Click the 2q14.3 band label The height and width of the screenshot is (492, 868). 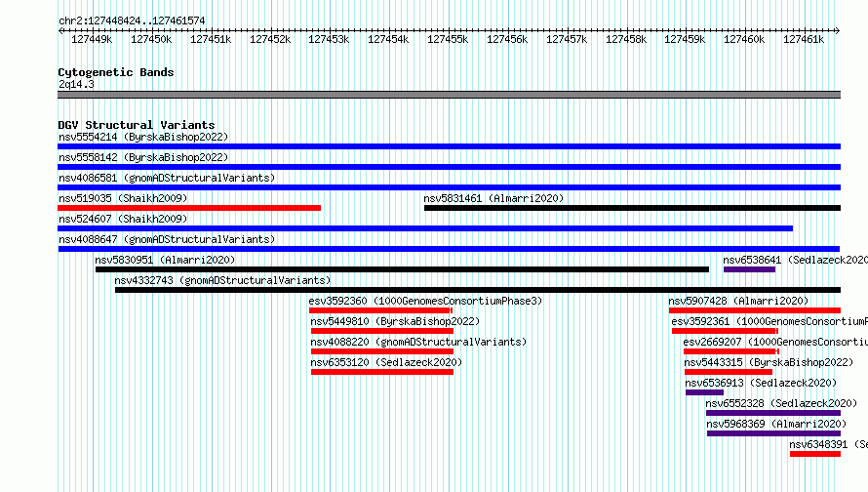click(x=76, y=84)
